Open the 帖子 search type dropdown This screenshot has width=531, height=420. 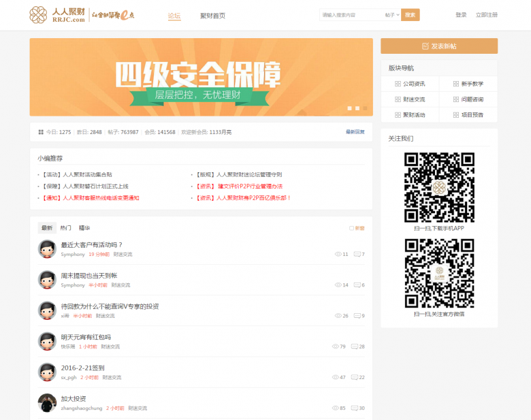click(x=391, y=15)
